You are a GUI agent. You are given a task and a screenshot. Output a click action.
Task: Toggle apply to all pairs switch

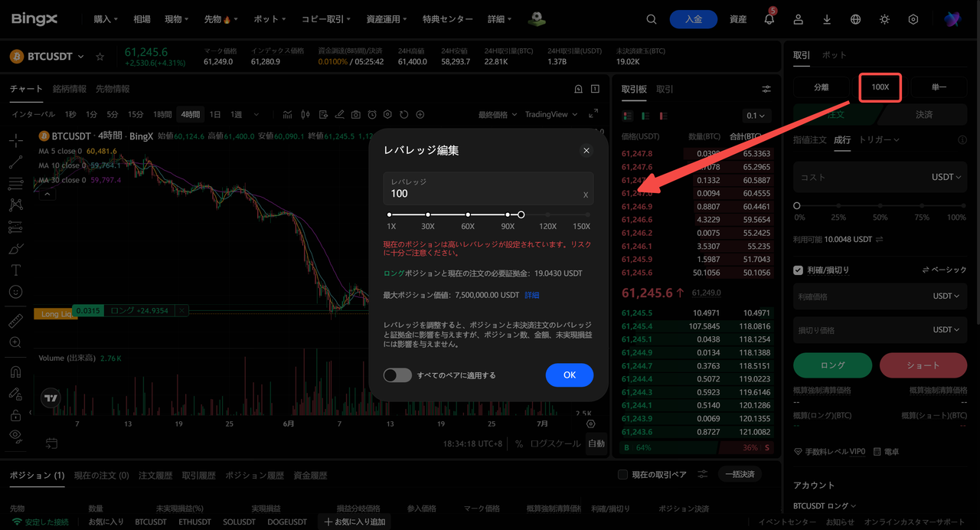(397, 375)
